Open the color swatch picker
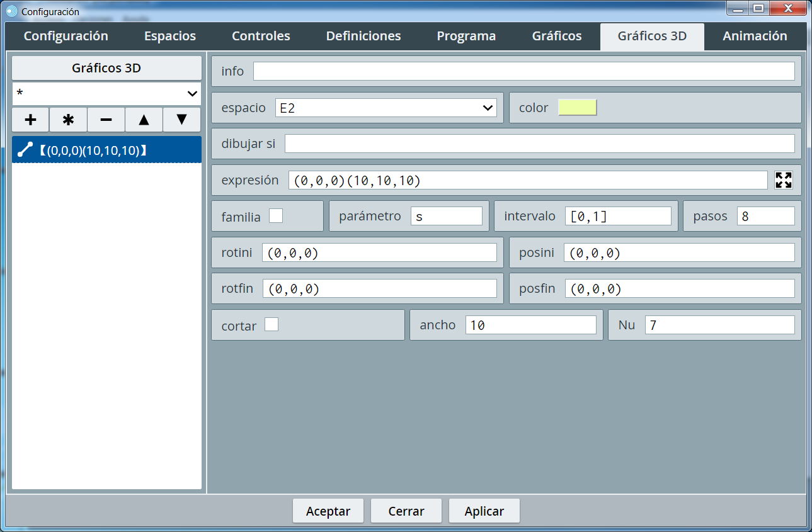This screenshot has height=532, width=812. (x=577, y=108)
